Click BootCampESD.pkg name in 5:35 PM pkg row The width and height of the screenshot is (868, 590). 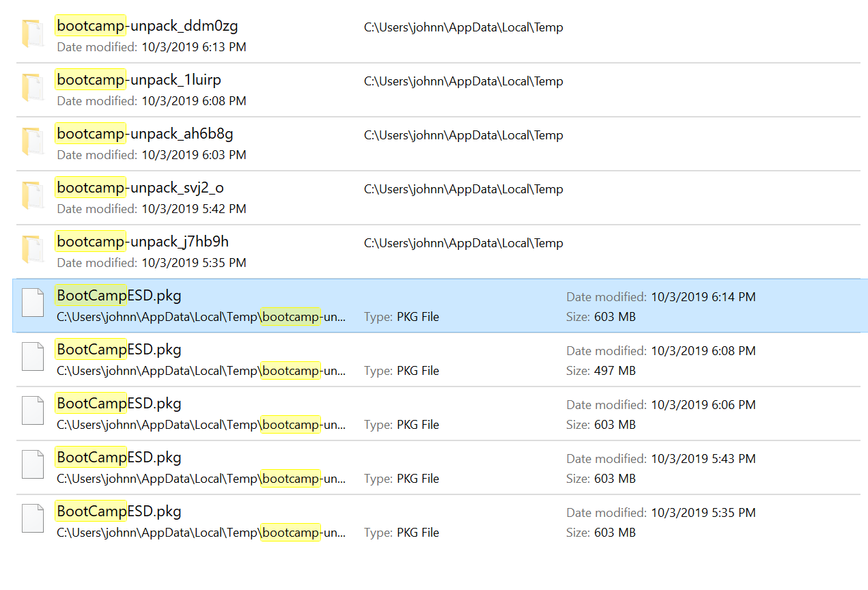coord(119,511)
